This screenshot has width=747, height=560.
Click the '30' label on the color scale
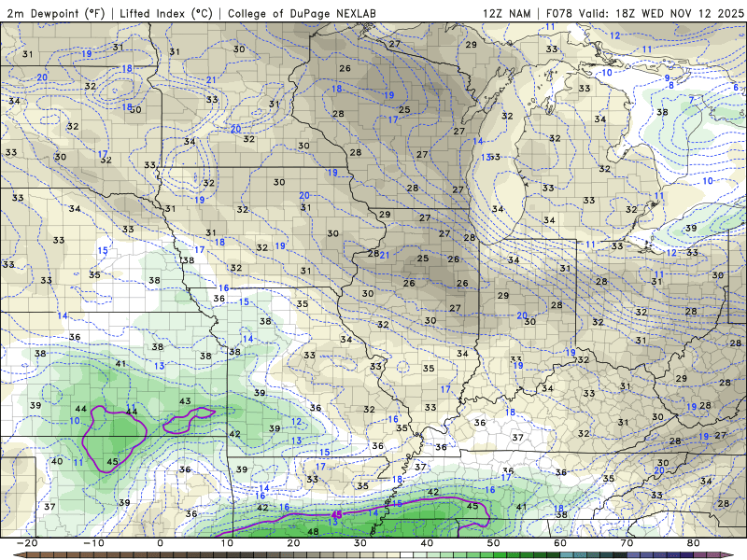pyautogui.click(x=360, y=543)
